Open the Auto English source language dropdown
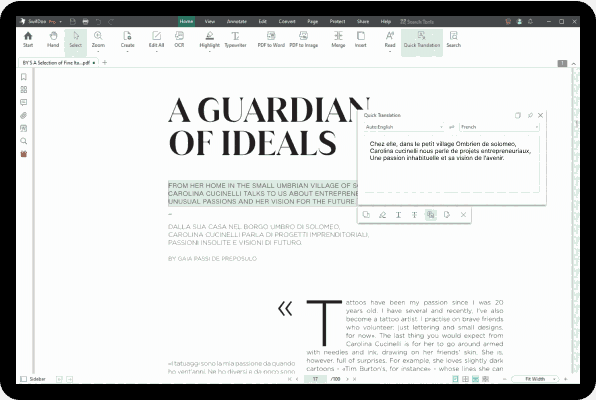 pyautogui.click(x=404, y=127)
